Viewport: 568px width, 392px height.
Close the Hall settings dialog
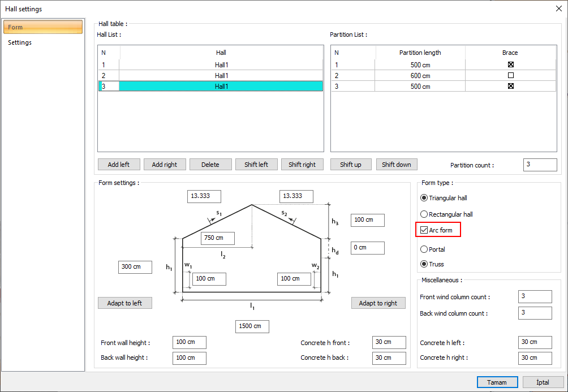pyautogui.click(x=558, y=8)
